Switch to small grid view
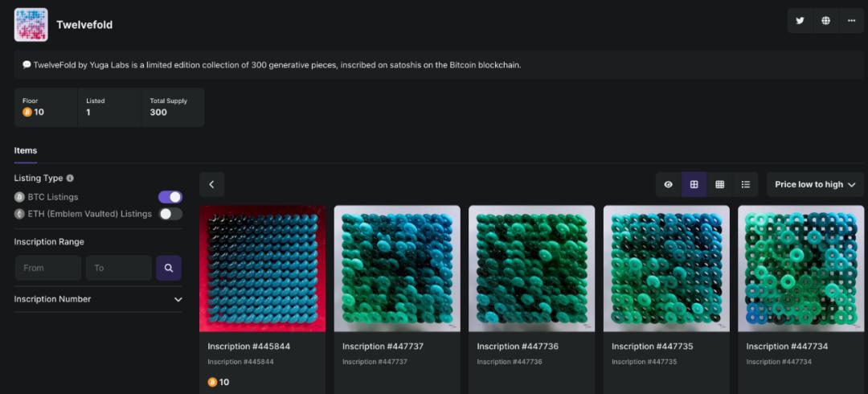Image resolution: width=868 pixels, height=394 pixels. (719, 184)
